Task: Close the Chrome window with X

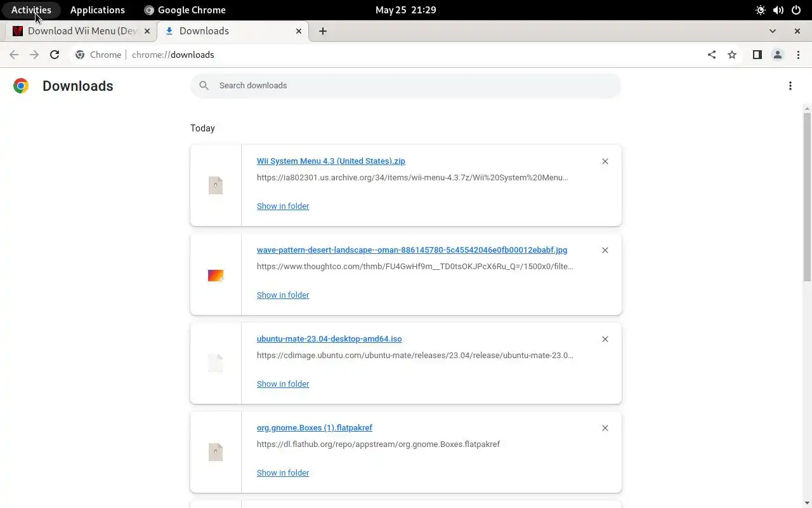Action: (x=797, y=31)
